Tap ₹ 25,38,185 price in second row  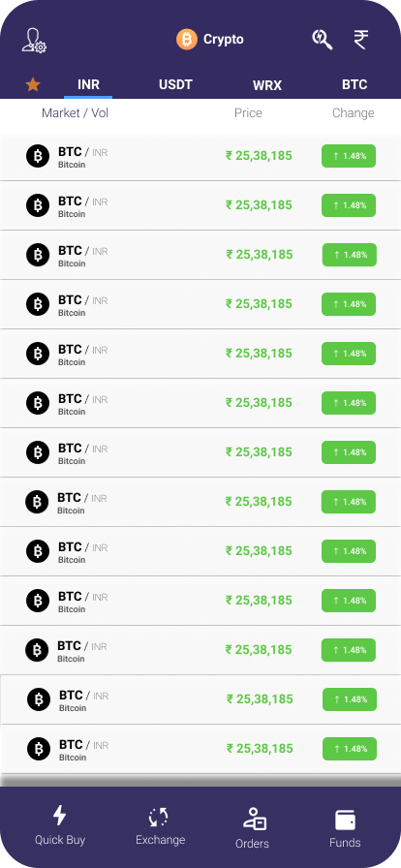(259, 205)
